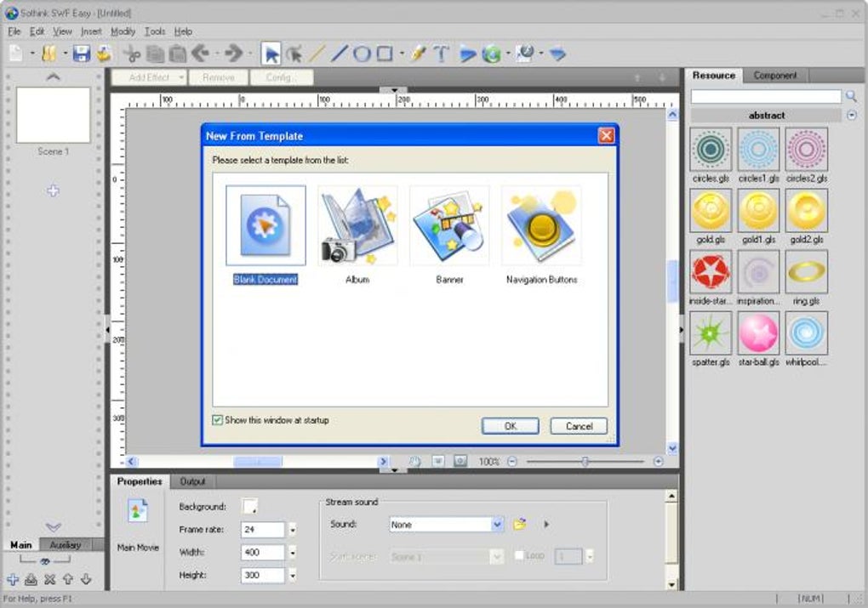Click the add scene plus icon
This screenshot has height=608, width=868.
tap(53, 190)
